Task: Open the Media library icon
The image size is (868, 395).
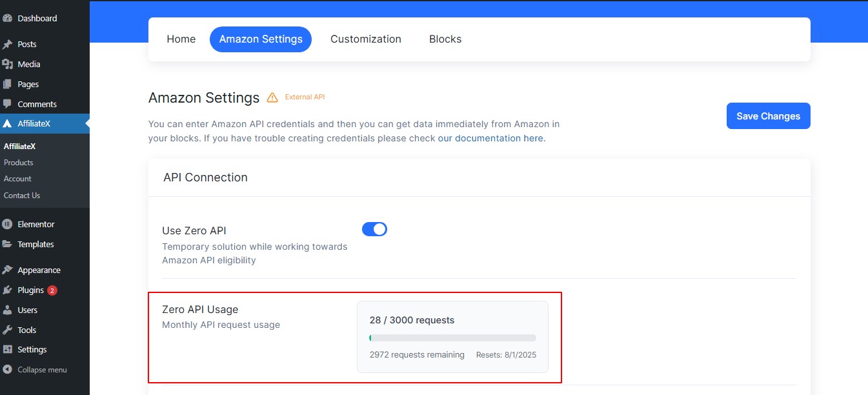Action: click(x=9, y=64)
